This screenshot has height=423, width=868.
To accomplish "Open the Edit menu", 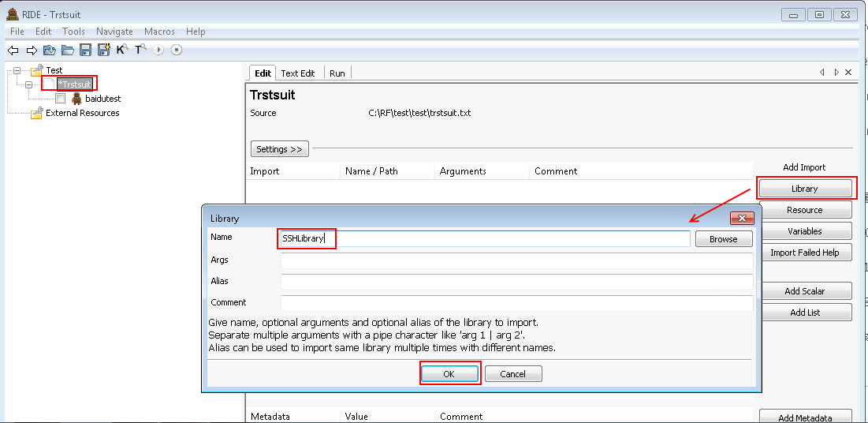I will 43,32.
